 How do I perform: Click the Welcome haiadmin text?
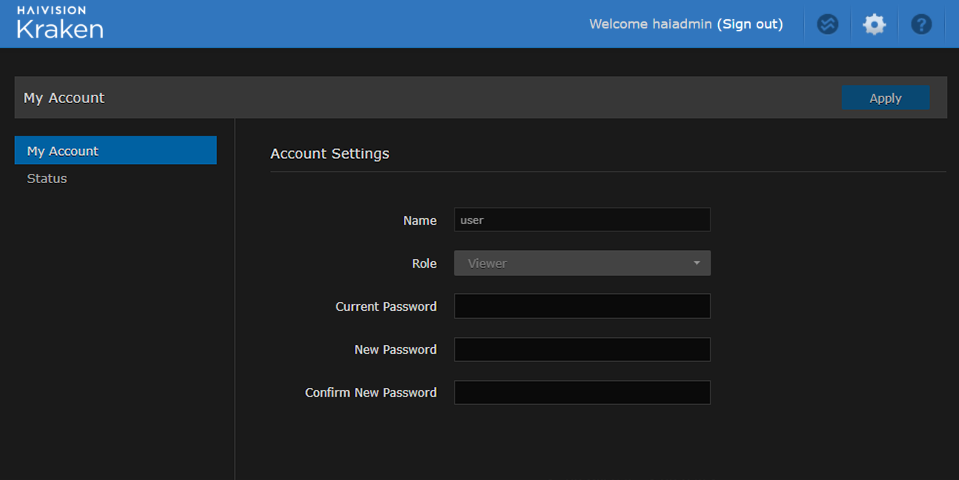[650, 24]
